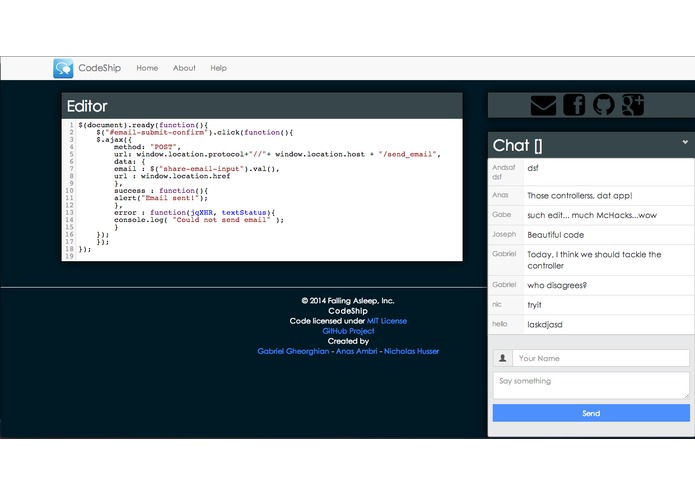Screen dimensions: 695x494
Task: Open the email share envelope icon
Action: [x=543, y=105]
